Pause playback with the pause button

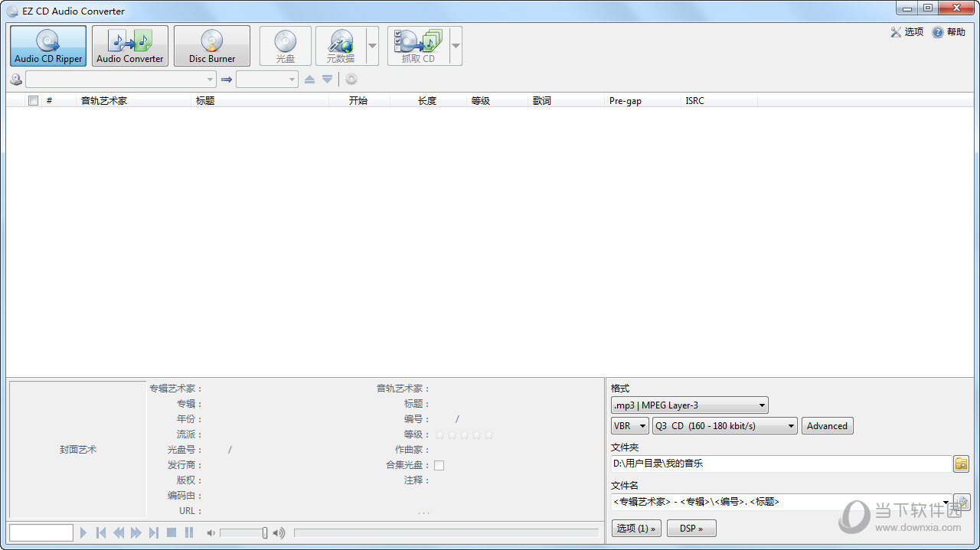click(189, 532)
